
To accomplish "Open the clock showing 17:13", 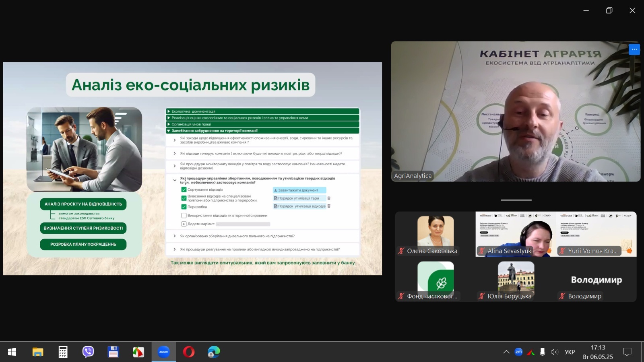I will [x=598, y=352].
